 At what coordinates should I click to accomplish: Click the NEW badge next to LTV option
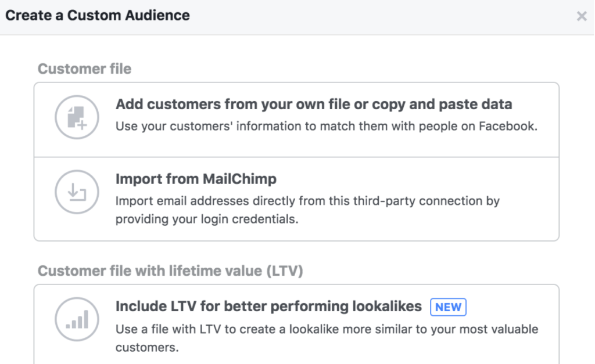coord(448,307)
